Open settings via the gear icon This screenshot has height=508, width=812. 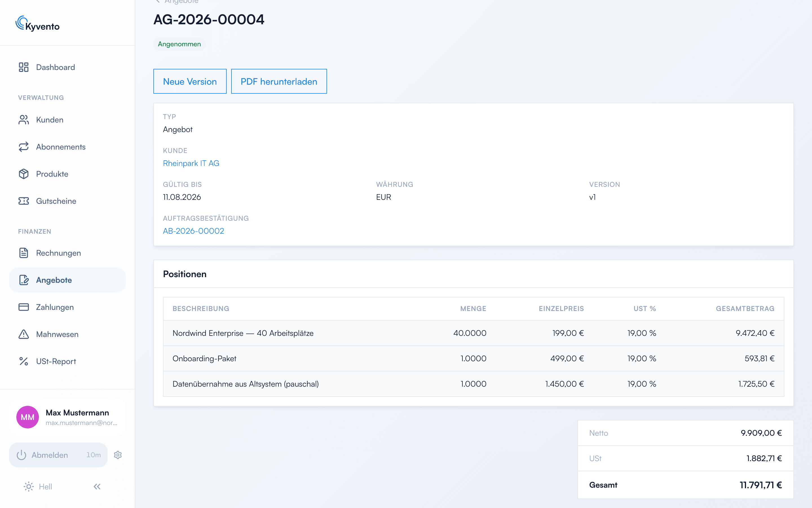(x=118, y=455)
